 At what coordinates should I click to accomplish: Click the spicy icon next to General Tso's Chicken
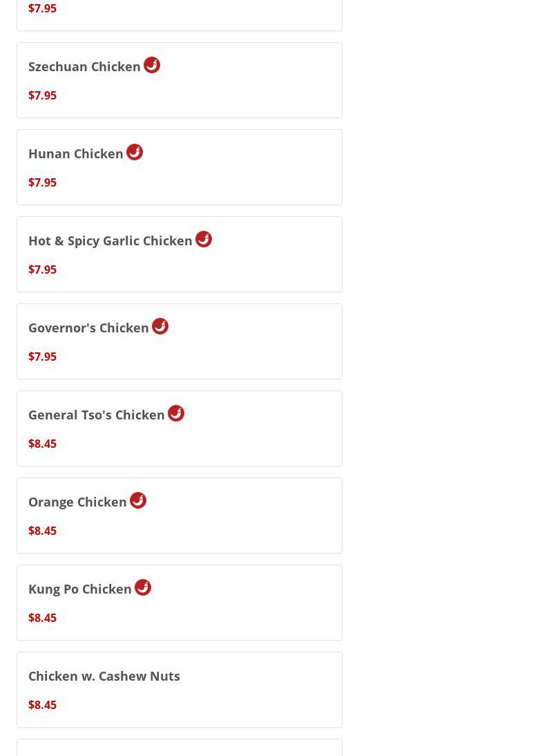coord(176,413)
